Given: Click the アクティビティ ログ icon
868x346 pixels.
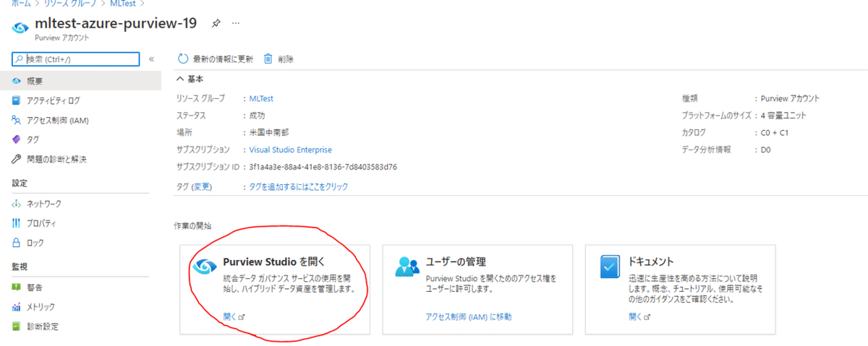Looking at the screenshot, I should coord(17,100).
